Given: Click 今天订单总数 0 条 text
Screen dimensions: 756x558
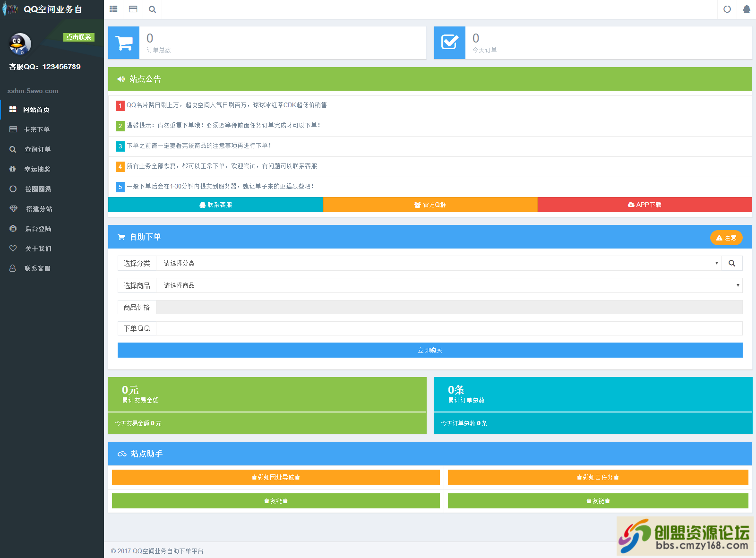Looking at the screenshot, I should (x=464, y=423).
